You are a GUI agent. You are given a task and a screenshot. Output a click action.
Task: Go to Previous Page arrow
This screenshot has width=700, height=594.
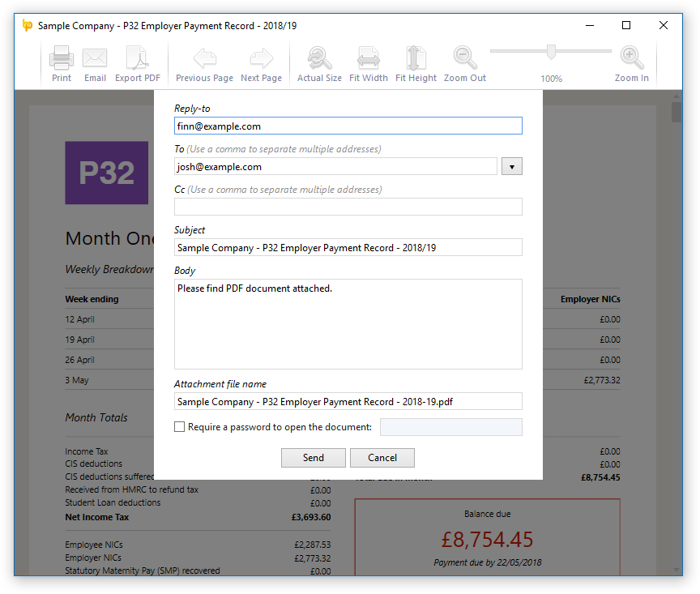tap(204, 58)
